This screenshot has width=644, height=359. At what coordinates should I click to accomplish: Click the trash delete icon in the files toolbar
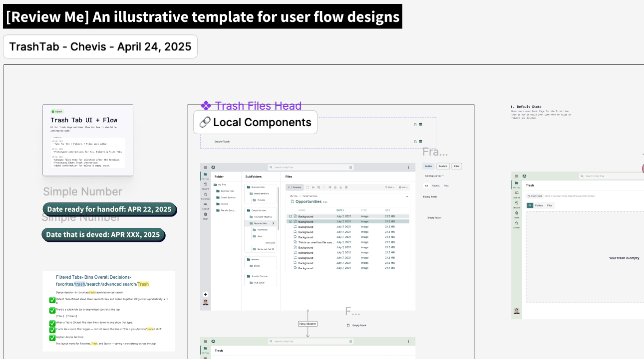click(346, 187)
